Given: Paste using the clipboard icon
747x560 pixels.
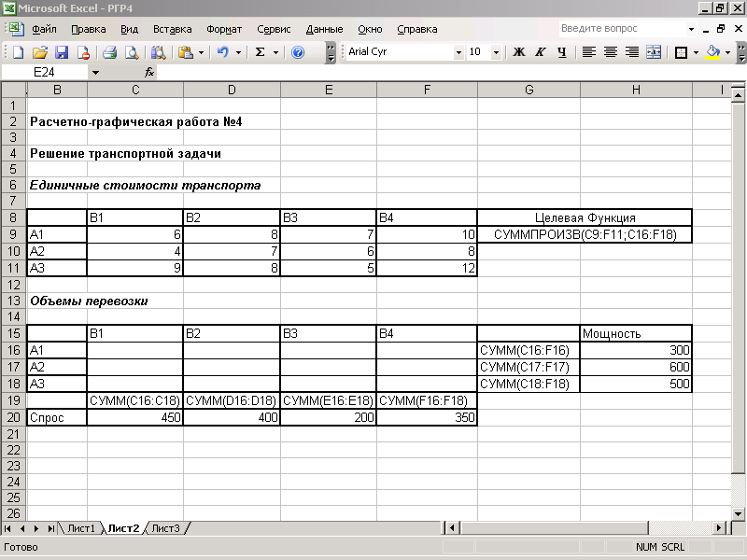Looking at the screenshot, I should coord(185,52).
